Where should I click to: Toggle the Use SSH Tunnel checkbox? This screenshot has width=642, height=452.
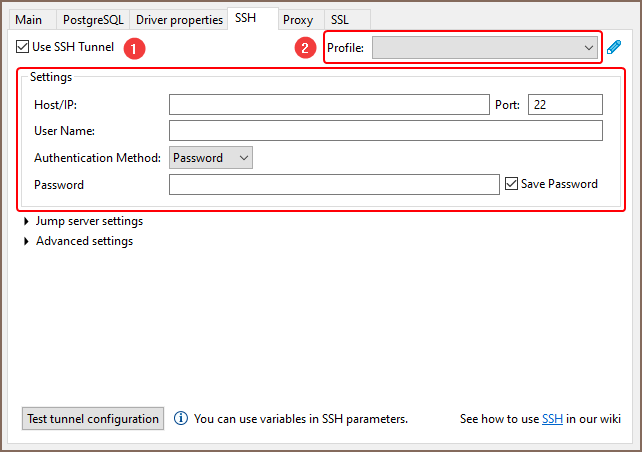tap(23, 46)
